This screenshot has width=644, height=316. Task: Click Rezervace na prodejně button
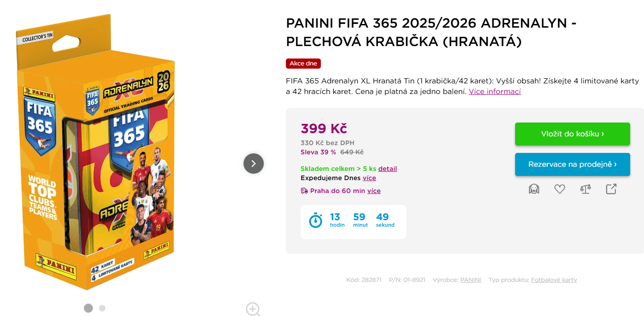pyautogui.click(x=572, y=164)
